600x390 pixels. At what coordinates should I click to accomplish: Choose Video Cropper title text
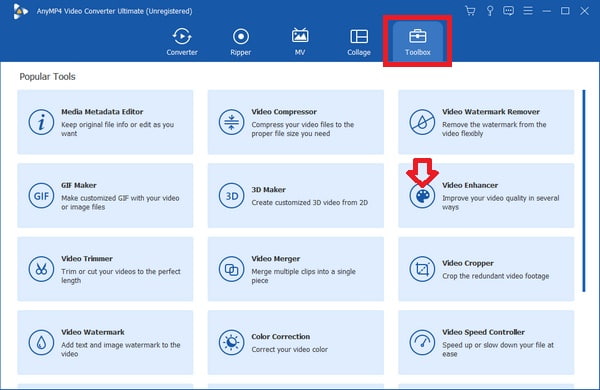(468, 263)
